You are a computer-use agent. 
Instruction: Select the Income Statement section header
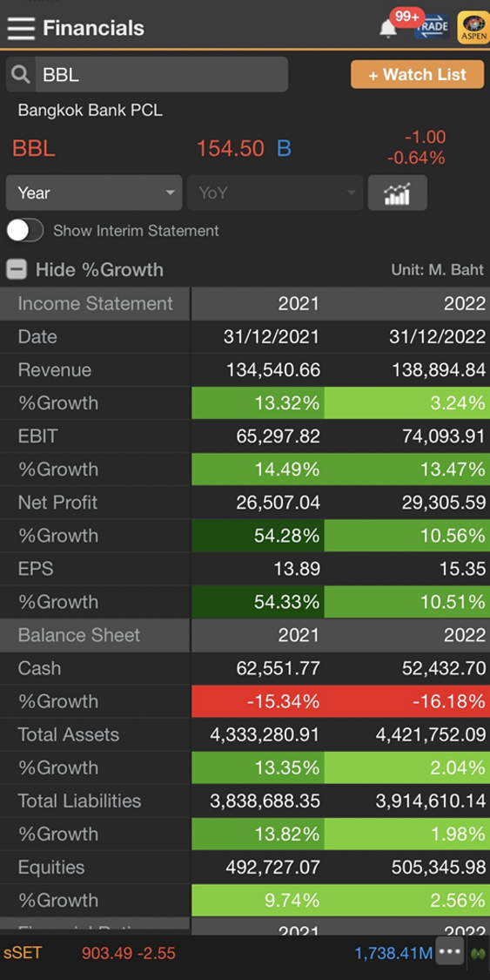(95, 304)
